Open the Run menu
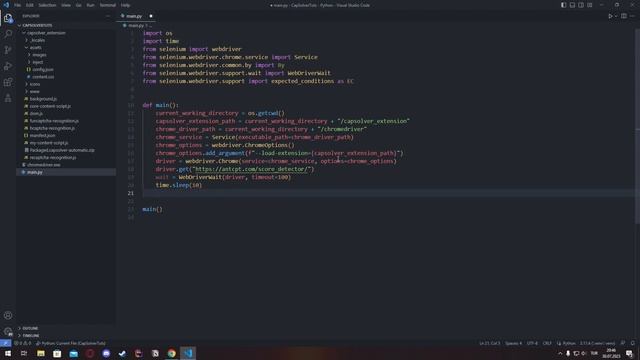 click(x=90, y=5)
